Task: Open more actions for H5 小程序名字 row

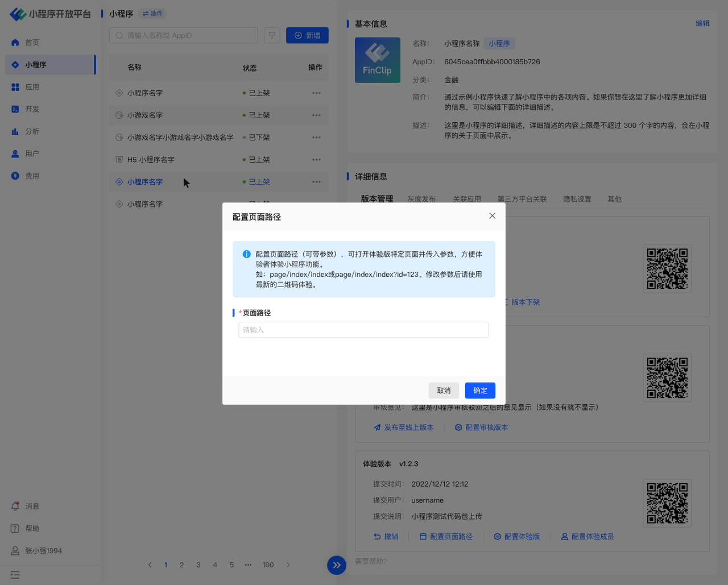Action: [x=316, y=160]
